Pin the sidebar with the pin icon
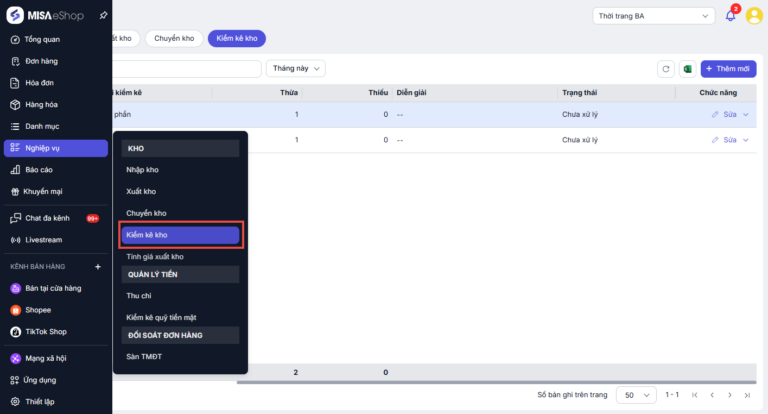Image resolution: width=768 pixels, height=414 pixels. click(x=103, y=16)
